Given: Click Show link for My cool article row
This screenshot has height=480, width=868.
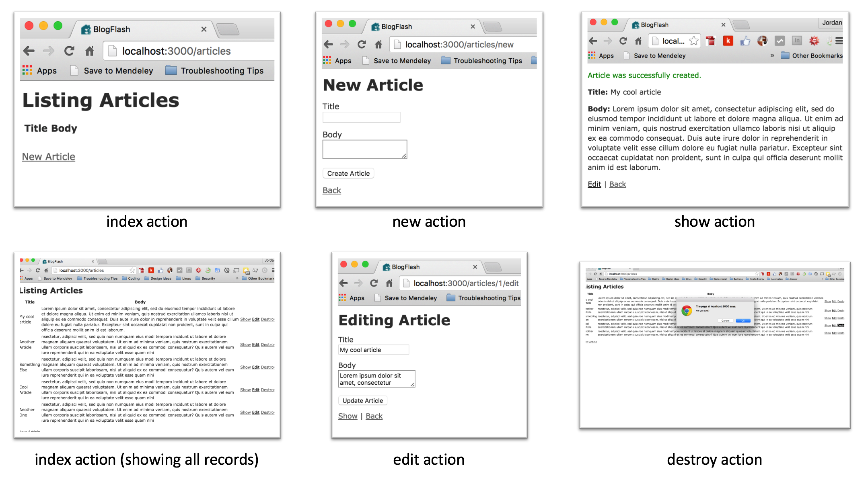Looking at the screenshot, I should [x=245, y=320].
